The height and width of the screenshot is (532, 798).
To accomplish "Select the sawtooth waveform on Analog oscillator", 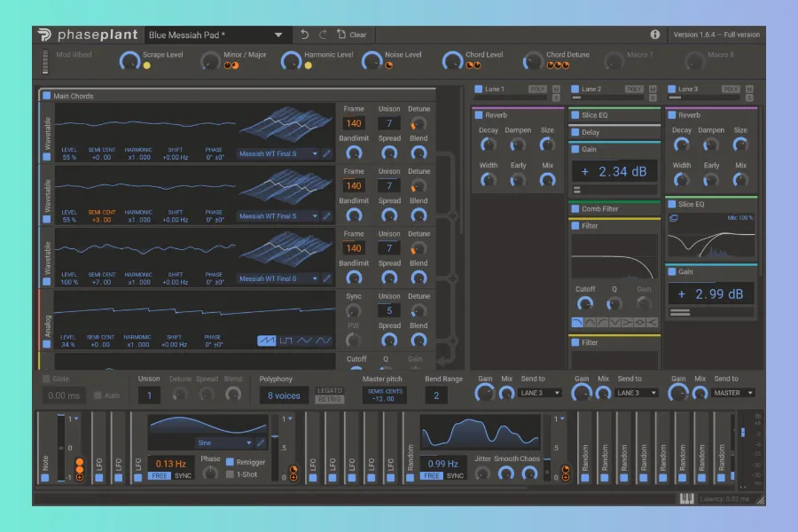I will click(267, 340).
